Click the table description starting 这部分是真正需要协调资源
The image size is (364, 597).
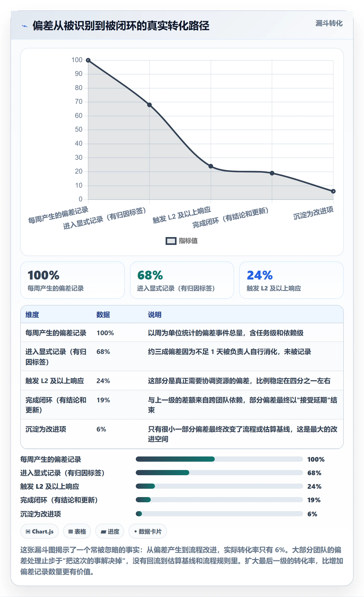pos(239,381)
